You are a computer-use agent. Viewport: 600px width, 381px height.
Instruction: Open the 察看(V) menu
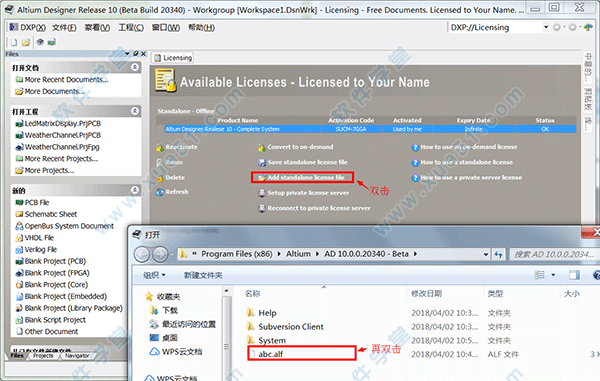click(97, 28)
